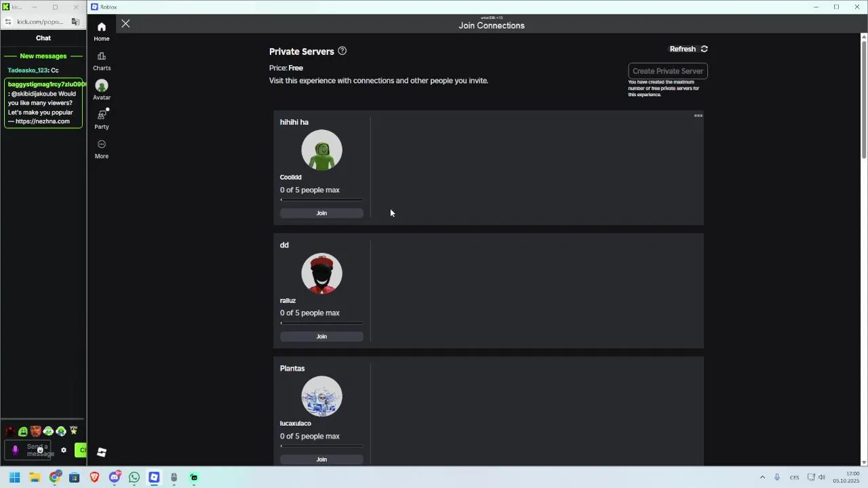Open the Avatar page in sidebar
This screenshot has width=868, height=488.
point(102,90)
